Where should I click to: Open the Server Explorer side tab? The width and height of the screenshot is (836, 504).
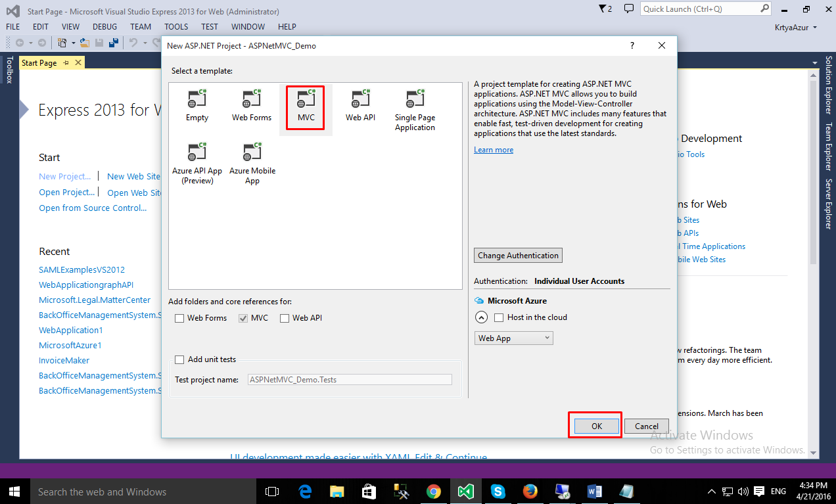click(x=829, y=204)
